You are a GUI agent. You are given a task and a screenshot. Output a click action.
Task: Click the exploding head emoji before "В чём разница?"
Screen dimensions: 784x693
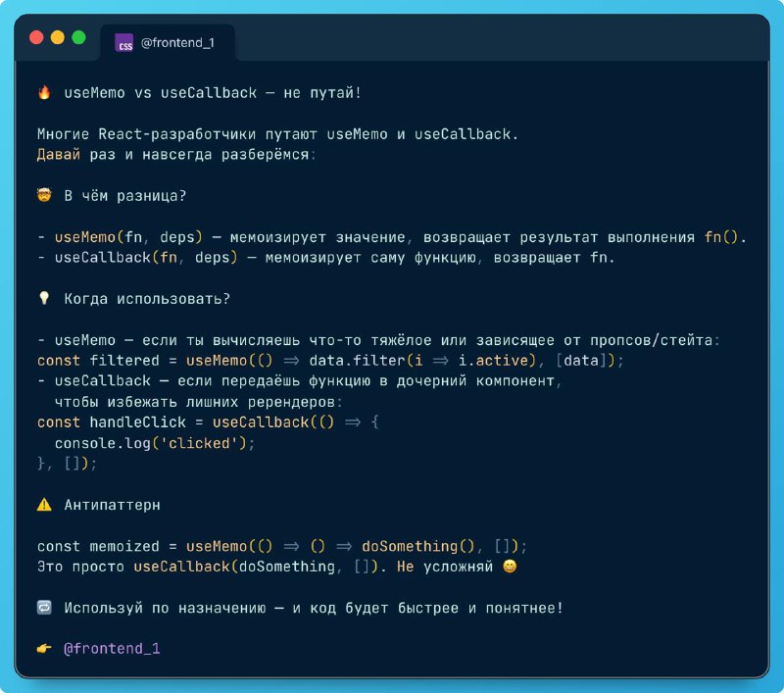(44, 195)
